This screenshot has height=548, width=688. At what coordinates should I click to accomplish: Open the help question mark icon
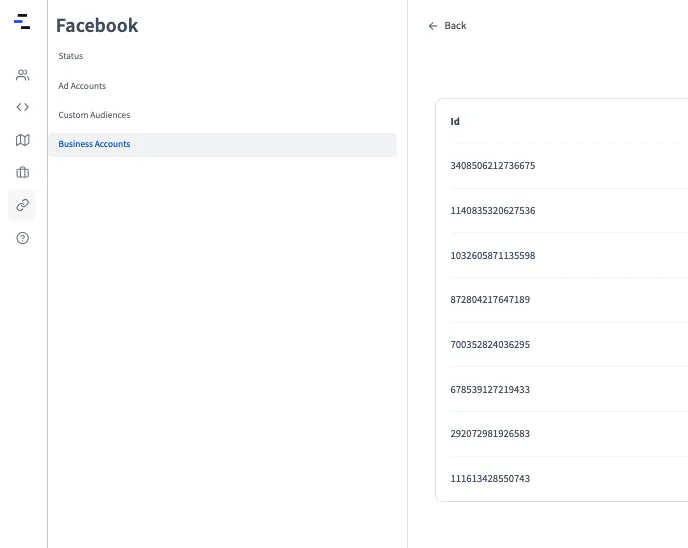(22, 238)
